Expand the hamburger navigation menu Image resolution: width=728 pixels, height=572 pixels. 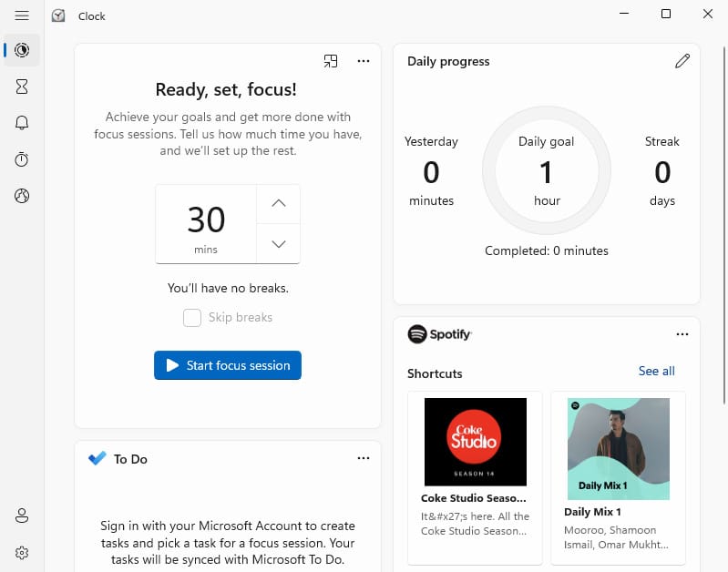pyautogui.click(x=22, y=15)
